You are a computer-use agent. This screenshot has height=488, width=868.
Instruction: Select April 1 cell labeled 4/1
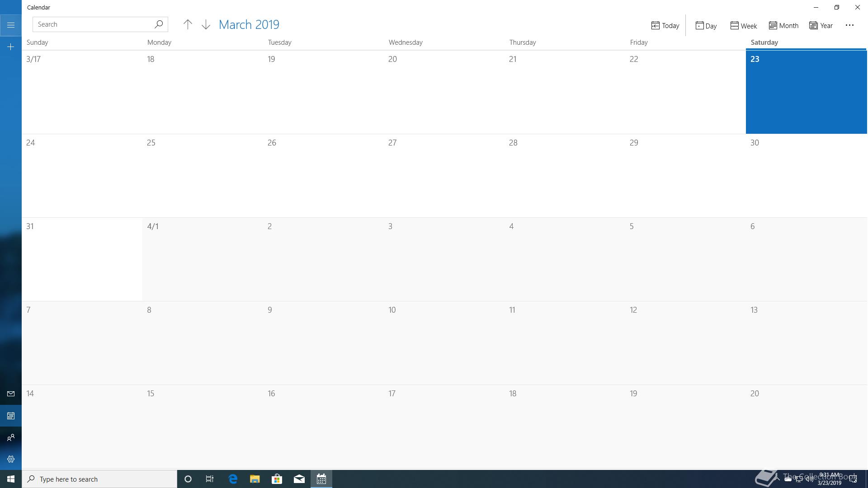tap(203, 259)
